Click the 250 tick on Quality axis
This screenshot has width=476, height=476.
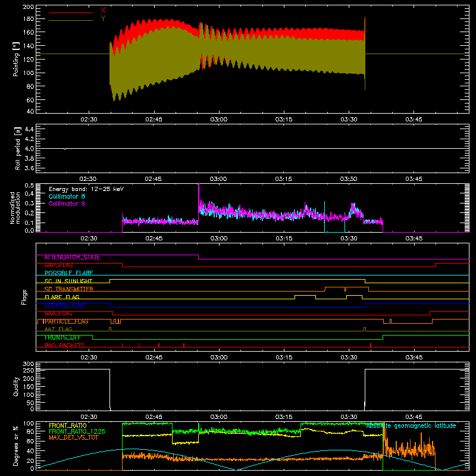click(x=29, y=371)
